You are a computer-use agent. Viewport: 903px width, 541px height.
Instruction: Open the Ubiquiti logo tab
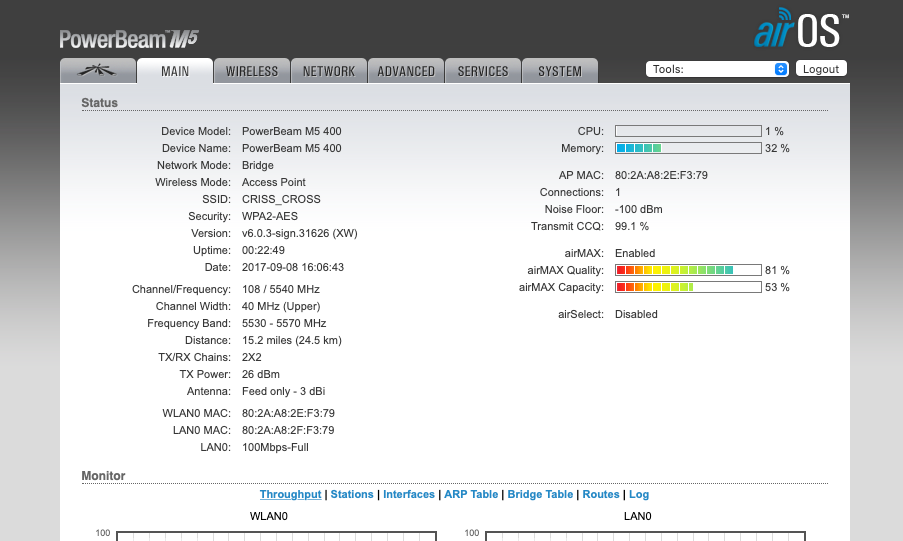pos(97,71)
